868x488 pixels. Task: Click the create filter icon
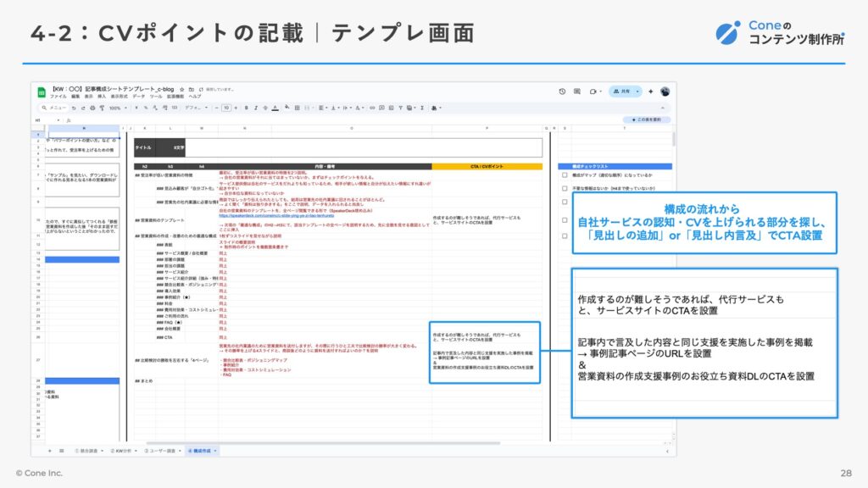[401, 108]
